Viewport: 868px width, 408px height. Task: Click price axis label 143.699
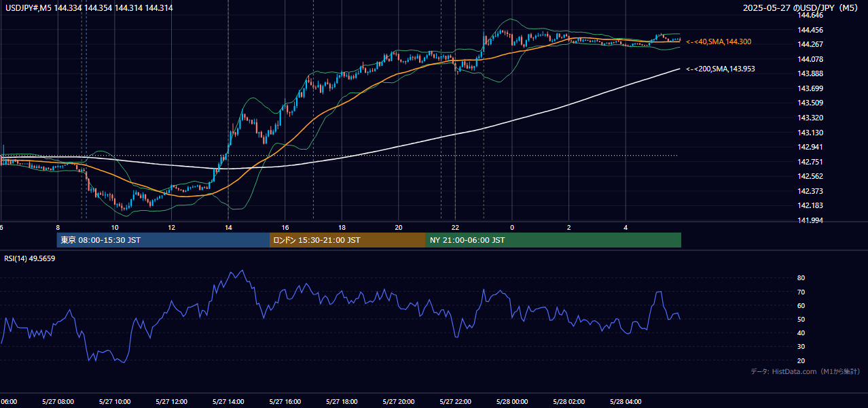[x=810, y=88]
